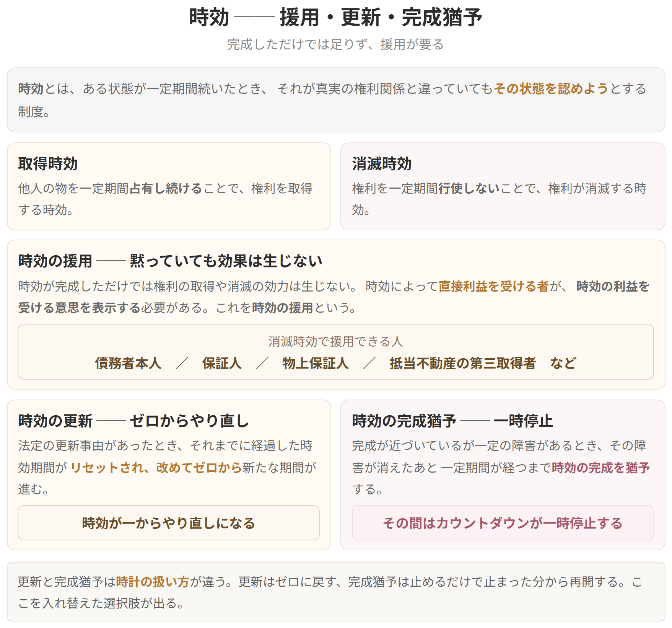
Task: Click the subtitle 完成しただけでは足りず、援用が要る
Action: 336,44
